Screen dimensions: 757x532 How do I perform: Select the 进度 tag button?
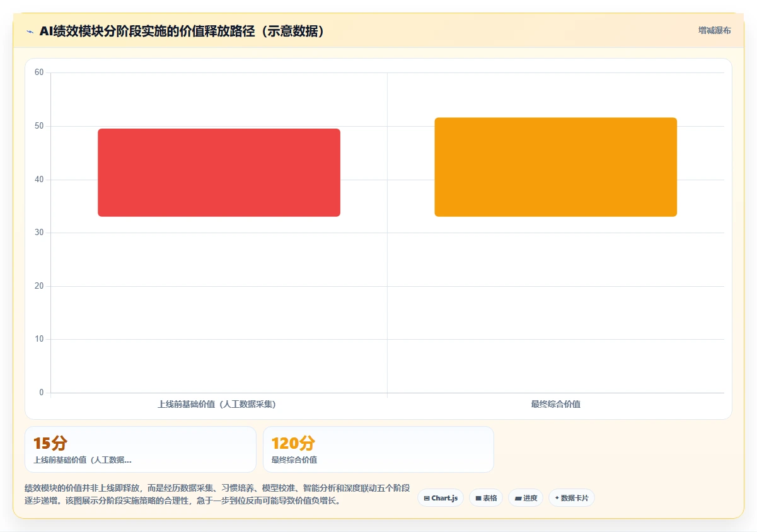(x=526, y=498)
